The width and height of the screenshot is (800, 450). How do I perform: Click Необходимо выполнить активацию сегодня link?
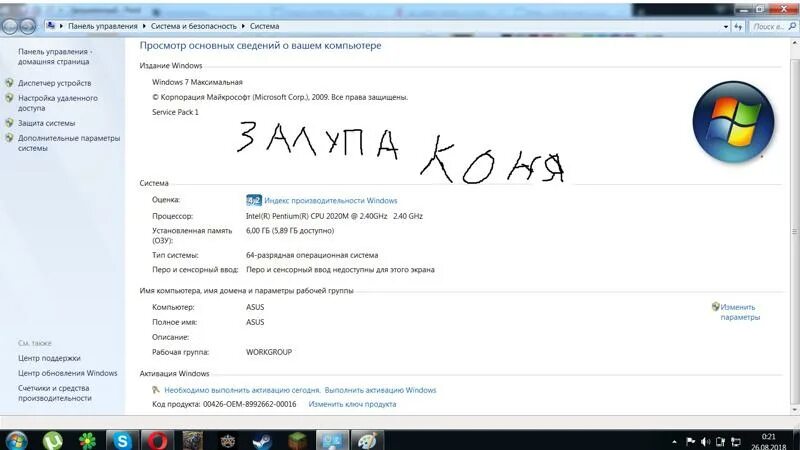242,390
